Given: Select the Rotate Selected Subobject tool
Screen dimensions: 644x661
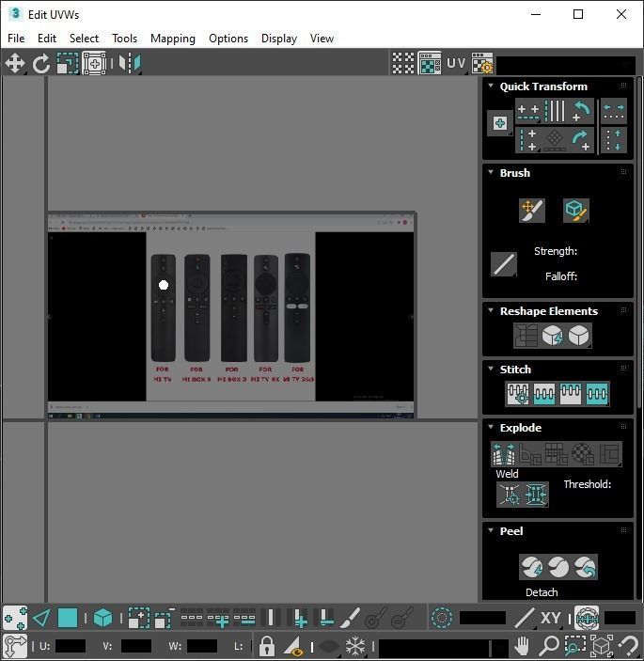Looking at the screenshot, I should [41, 64].
